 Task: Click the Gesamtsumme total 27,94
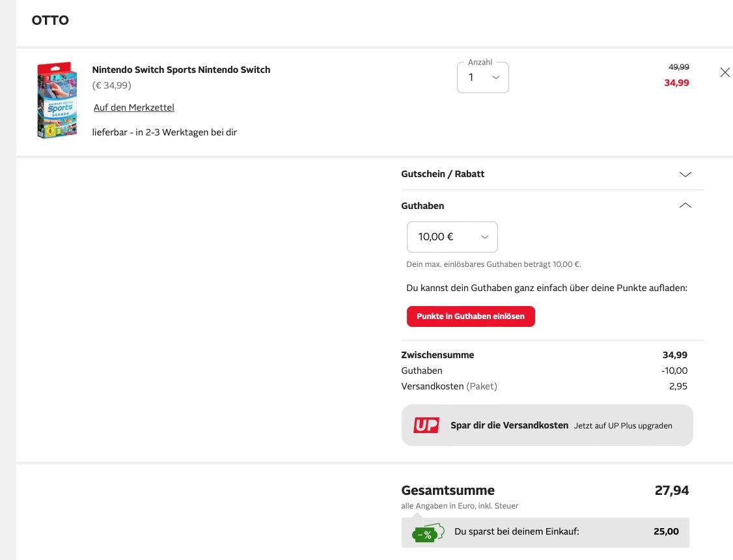click(x=671, y=490)
